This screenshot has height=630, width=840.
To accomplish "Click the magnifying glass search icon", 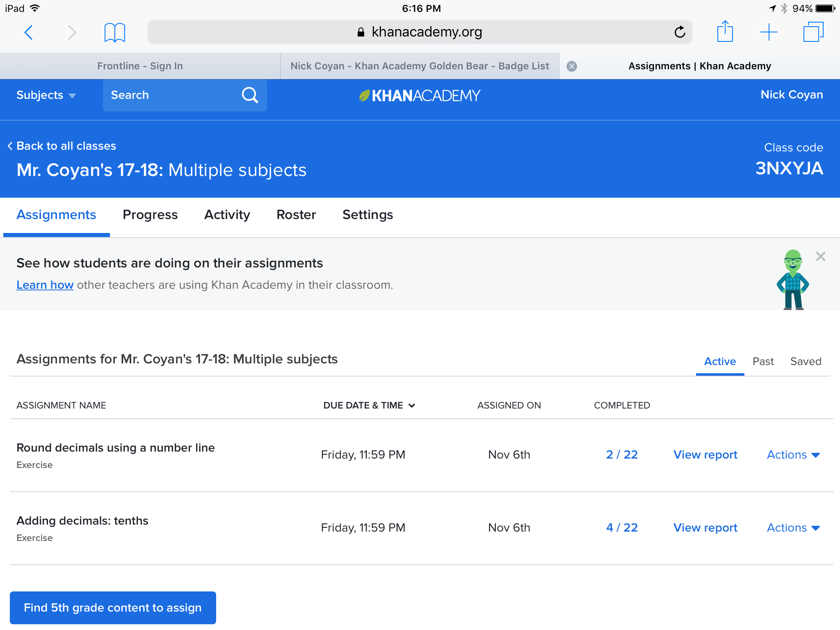I will point(250,95).
